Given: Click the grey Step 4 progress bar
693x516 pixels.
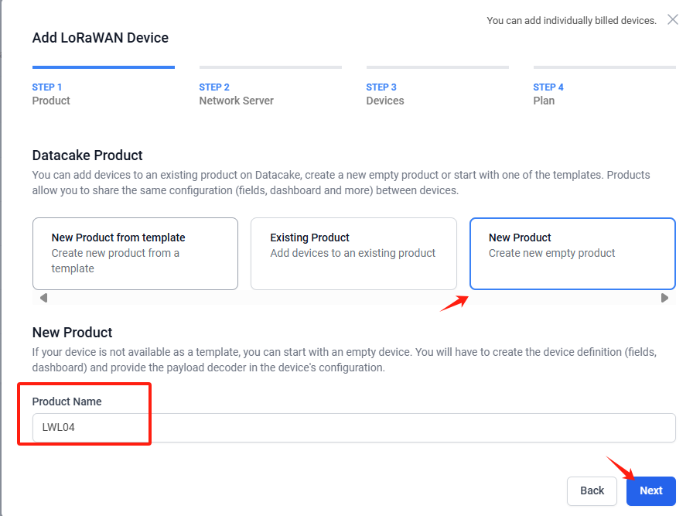Looking at the screenshot, I should 605,67.
